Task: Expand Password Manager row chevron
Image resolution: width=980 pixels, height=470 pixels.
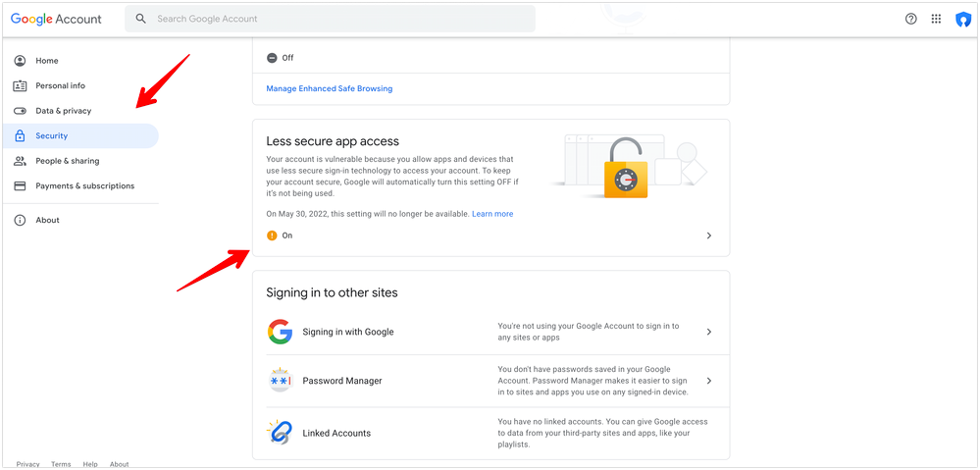Action: pos(708,381)
